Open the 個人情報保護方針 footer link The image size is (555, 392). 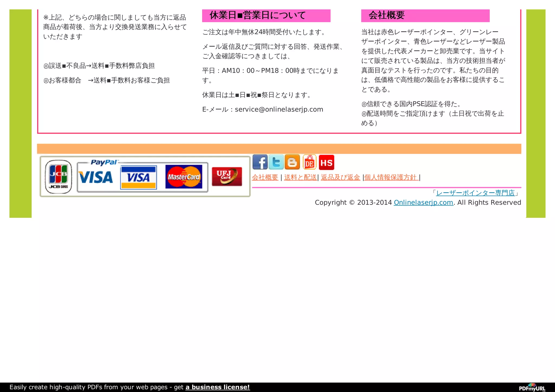391,177
